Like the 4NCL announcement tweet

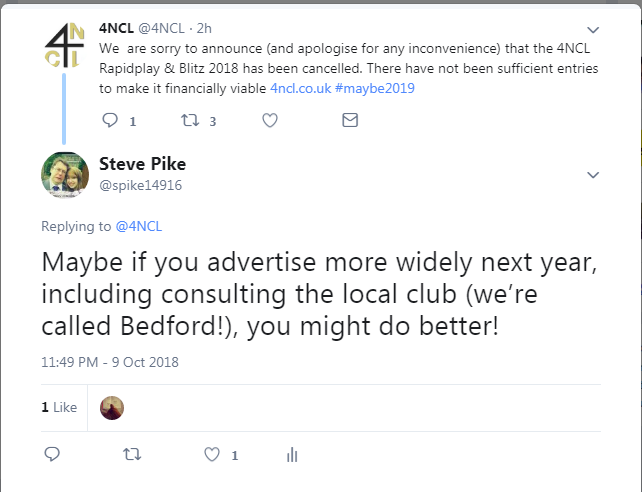coord(269,120)
